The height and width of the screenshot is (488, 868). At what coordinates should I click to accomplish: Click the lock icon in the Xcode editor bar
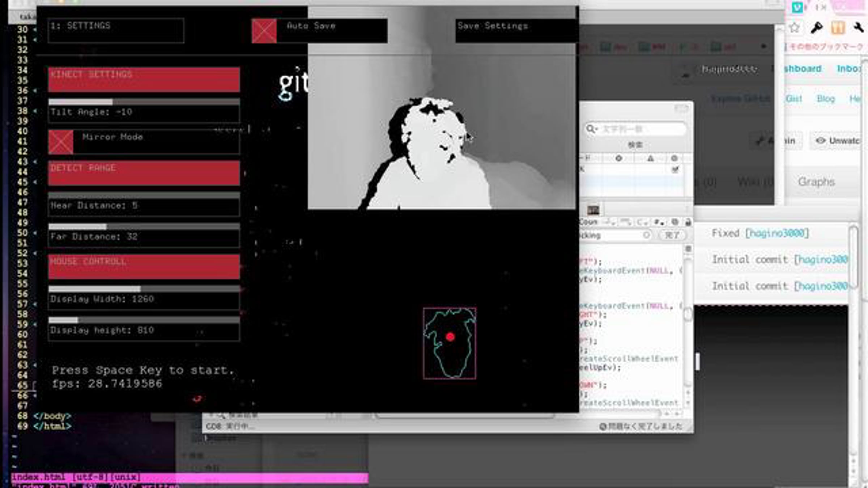tap(688, 222)
